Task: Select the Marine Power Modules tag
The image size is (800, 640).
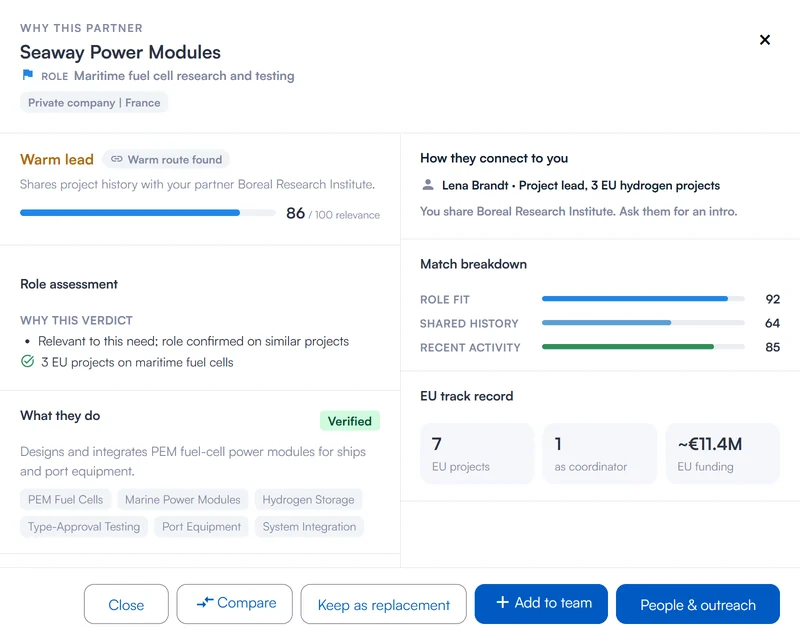Action: 183,500
